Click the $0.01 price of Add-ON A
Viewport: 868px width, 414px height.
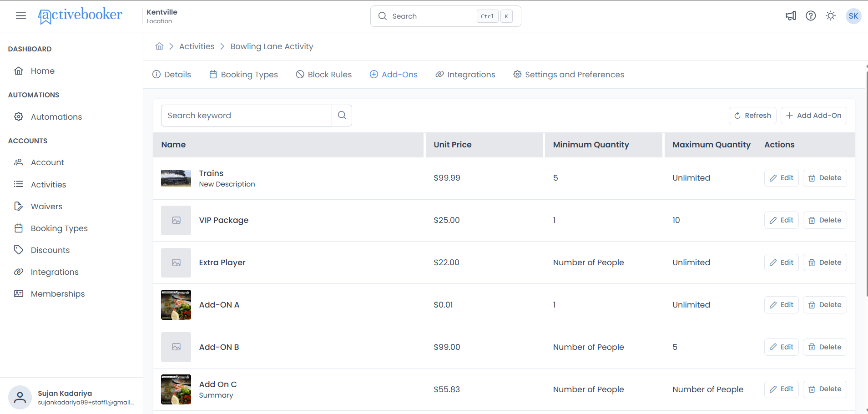coord(443,305)
